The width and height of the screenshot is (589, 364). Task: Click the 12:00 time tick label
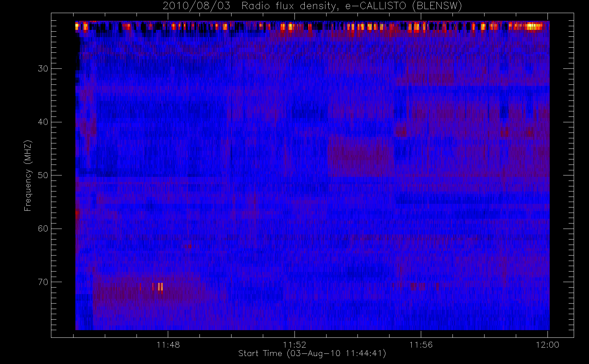coord(548,345)
